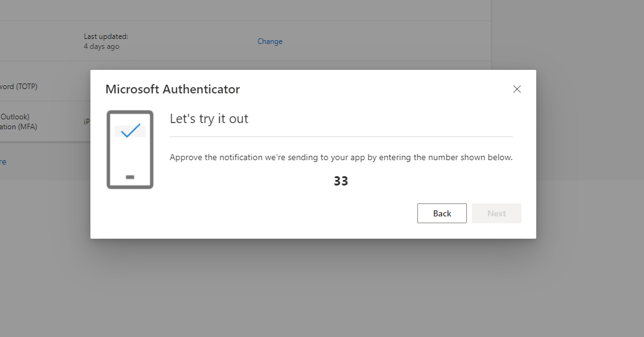Click the greyed-out Next button
Image resolution: width=644 pixels, height=337 pixels.
(x=497, y=213)
